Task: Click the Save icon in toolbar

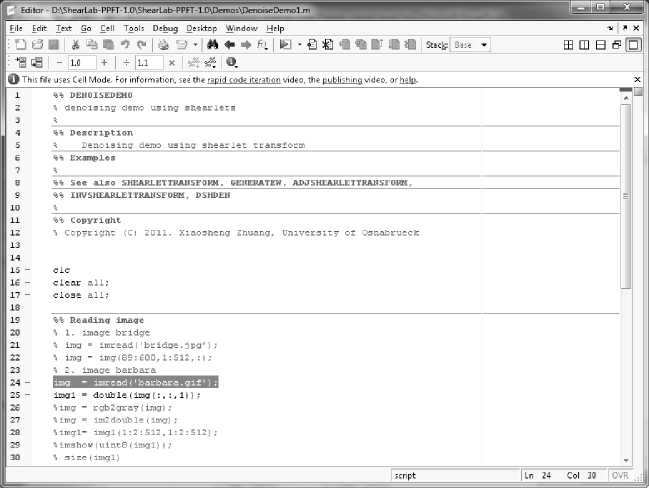Action: [x=54, y=44]
